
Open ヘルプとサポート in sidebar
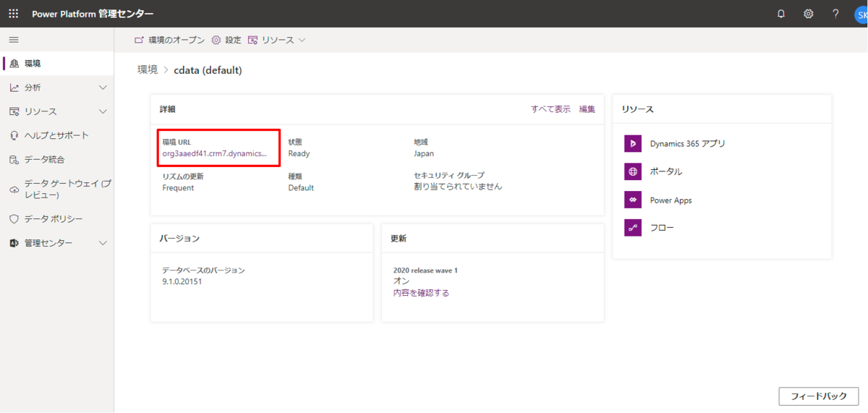[56, 135]
